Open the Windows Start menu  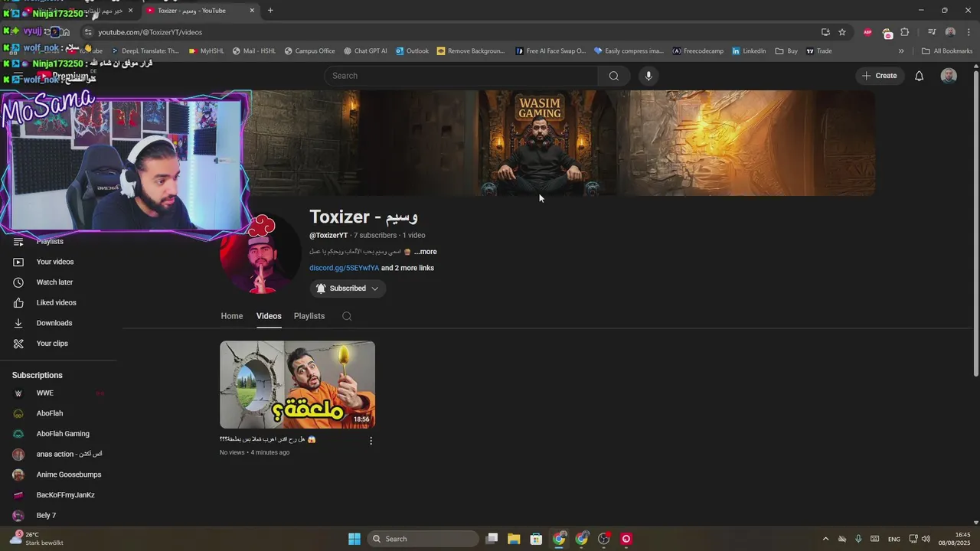[x=354, y=539]
